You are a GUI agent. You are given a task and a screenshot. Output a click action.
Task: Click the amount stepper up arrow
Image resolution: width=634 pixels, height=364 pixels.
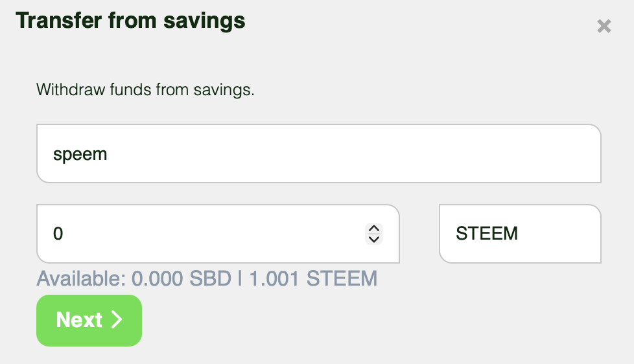coord(373,228)
